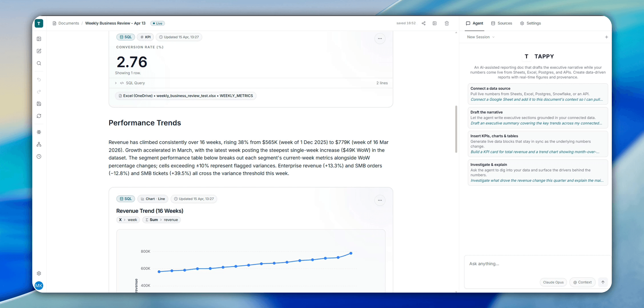Image resolution: width=644 pixels, height=308 pixels.
Task: Click the Performance Trends heading
Action: point(145,123)
